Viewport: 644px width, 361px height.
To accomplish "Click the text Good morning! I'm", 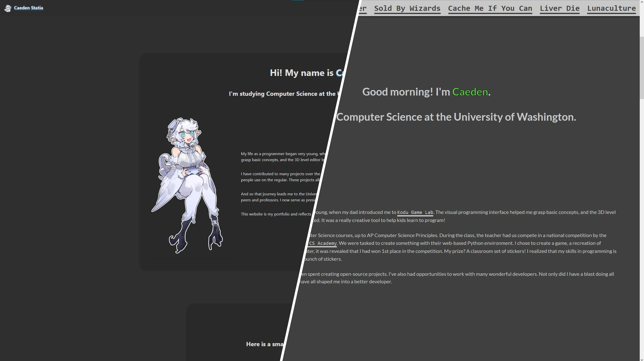I will pos(406,92).
